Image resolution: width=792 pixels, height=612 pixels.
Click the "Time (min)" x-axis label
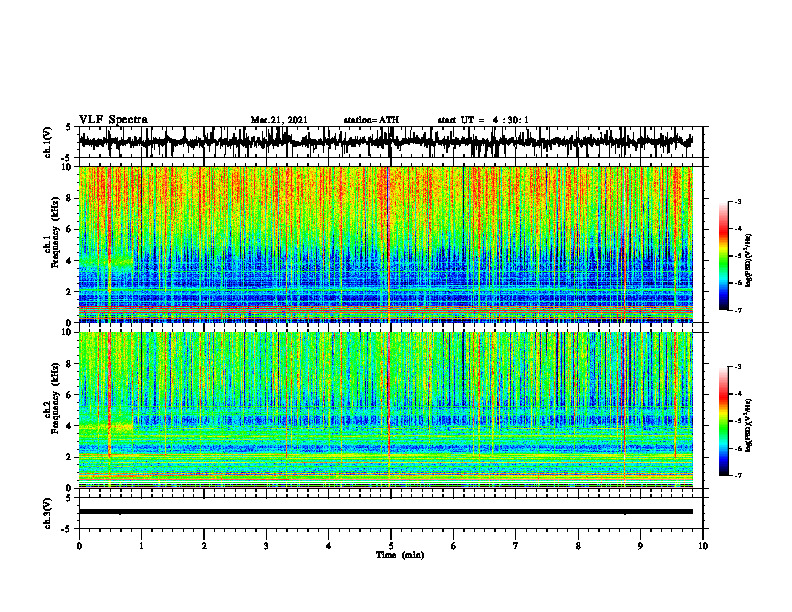(400, 555)
